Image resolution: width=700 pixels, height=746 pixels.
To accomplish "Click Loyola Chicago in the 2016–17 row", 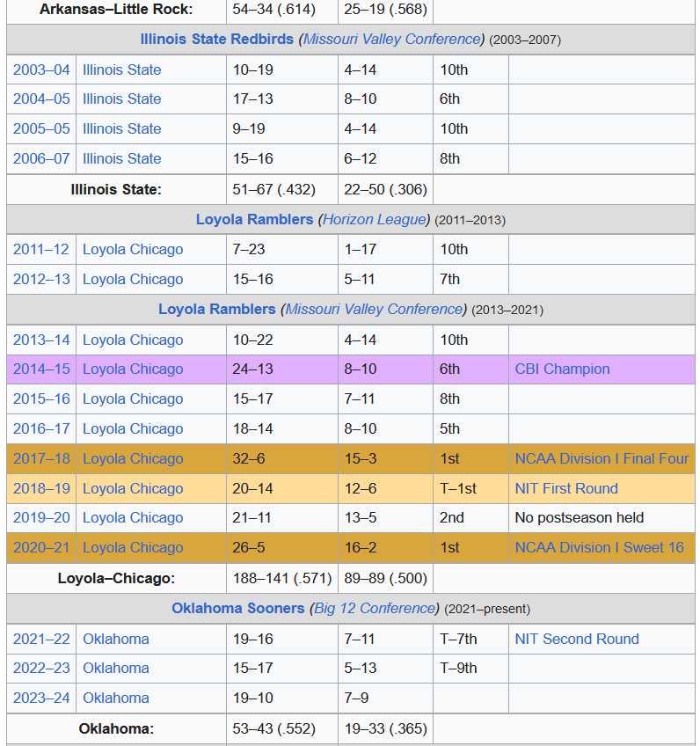I will point(133,429).
